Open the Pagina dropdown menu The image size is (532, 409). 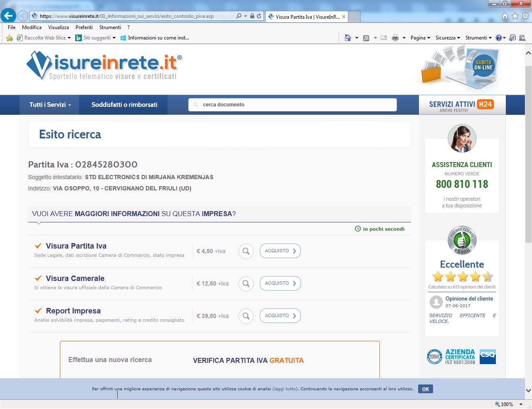coord(420,38)
